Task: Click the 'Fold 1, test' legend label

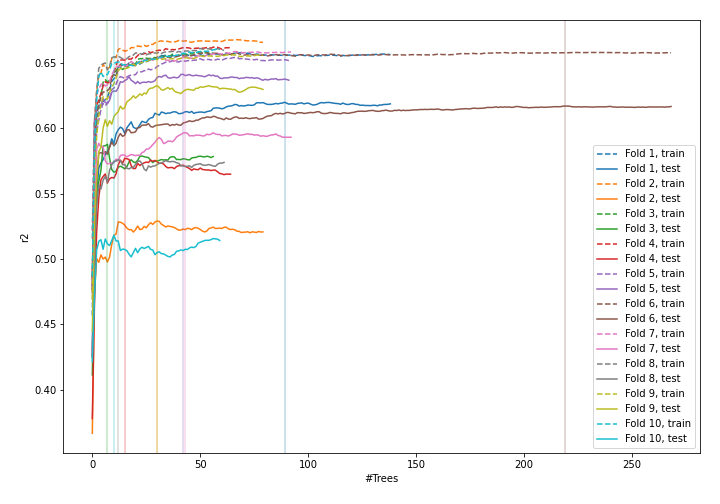Action: 652,168
